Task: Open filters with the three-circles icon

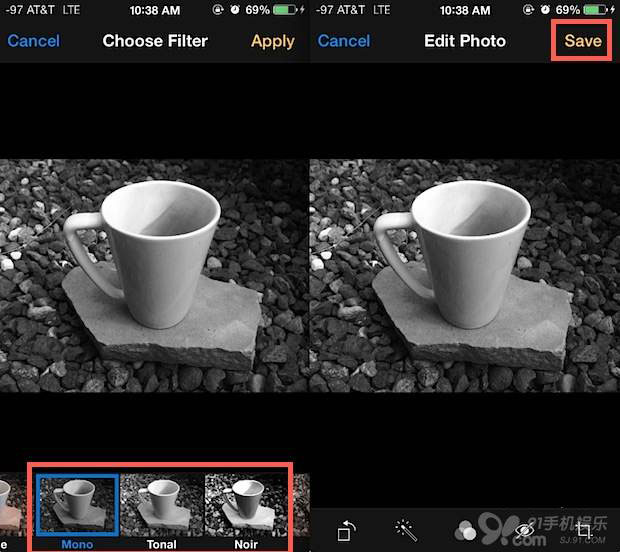Action: pyautogui.click(x=465, y=530)
